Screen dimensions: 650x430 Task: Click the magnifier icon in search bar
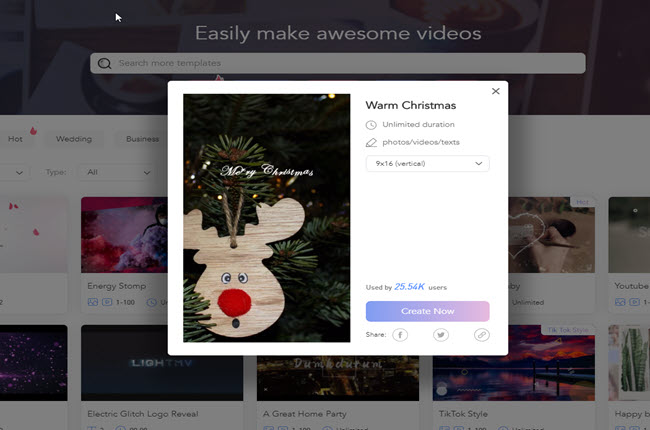pos(104,64)
